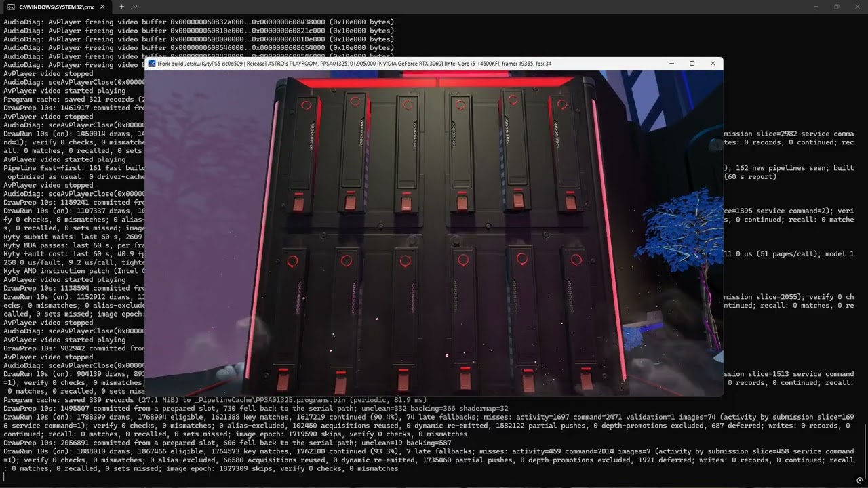This screenshot has height=488, width=868.
Task: Close the terminal window
Action: click(857, 7)
